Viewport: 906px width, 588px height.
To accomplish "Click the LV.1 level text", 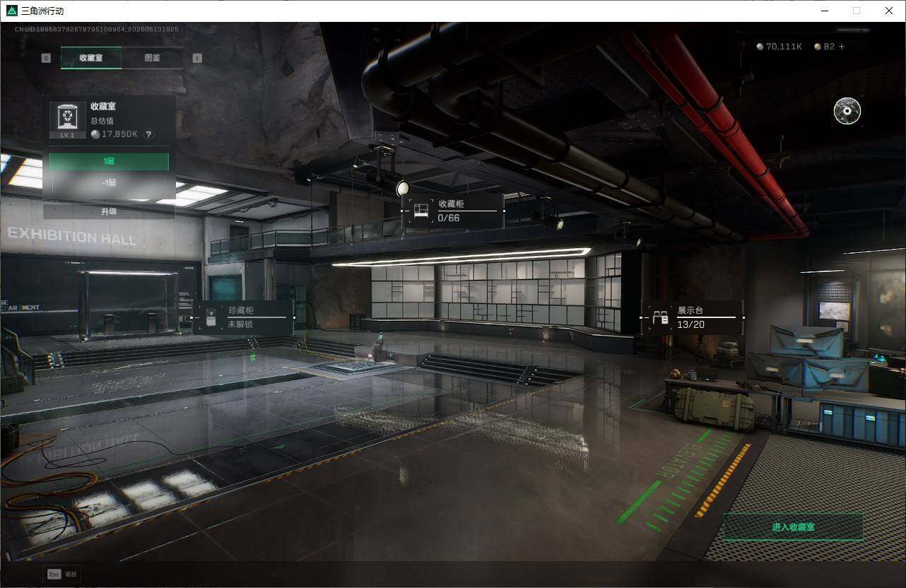I will 67,134.
